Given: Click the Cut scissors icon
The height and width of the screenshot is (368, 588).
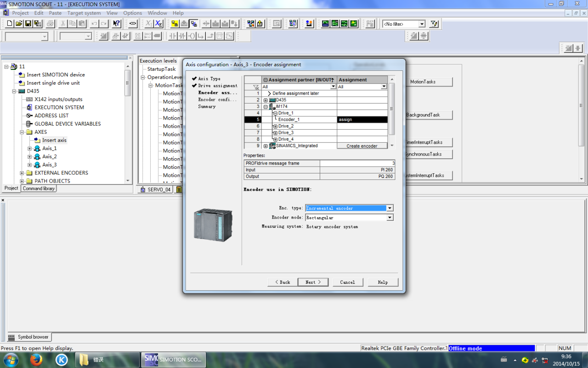Looking at the screenshot, I should pos(63,23).
